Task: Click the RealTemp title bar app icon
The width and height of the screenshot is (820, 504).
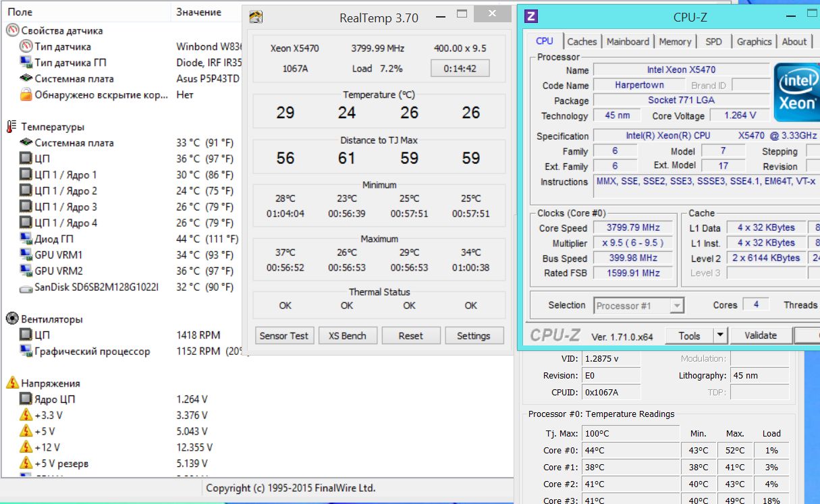Action: coord(256,18)
